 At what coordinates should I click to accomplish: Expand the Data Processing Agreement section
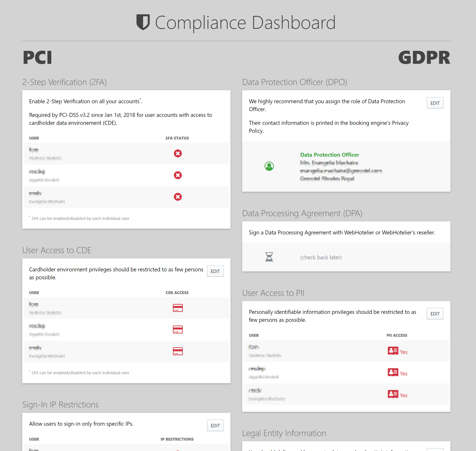click(x=303, y=213)
